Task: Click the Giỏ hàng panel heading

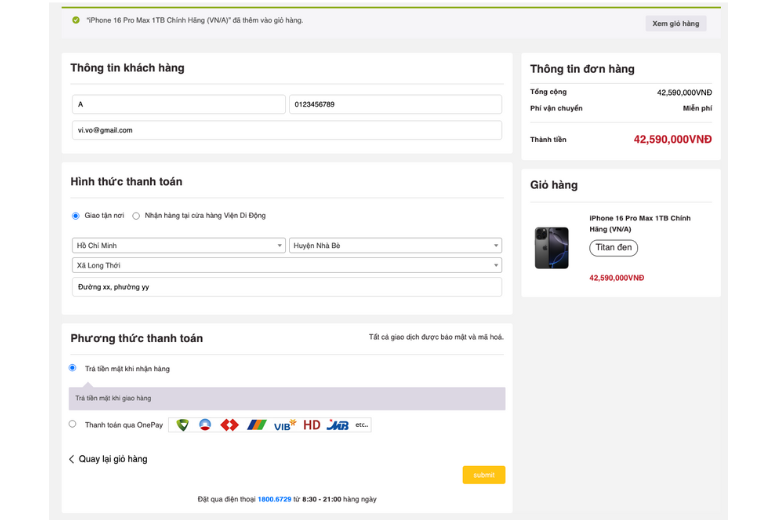Action: click(554, 185)
